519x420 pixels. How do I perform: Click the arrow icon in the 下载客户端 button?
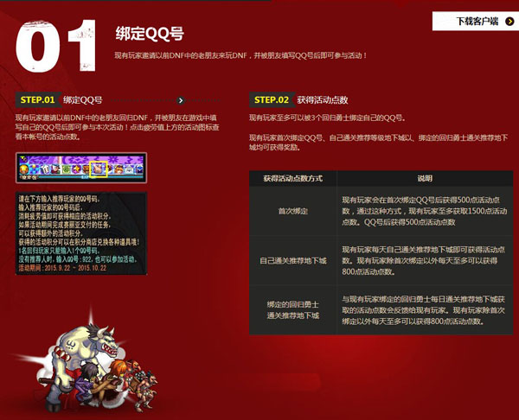click(509, 22)
